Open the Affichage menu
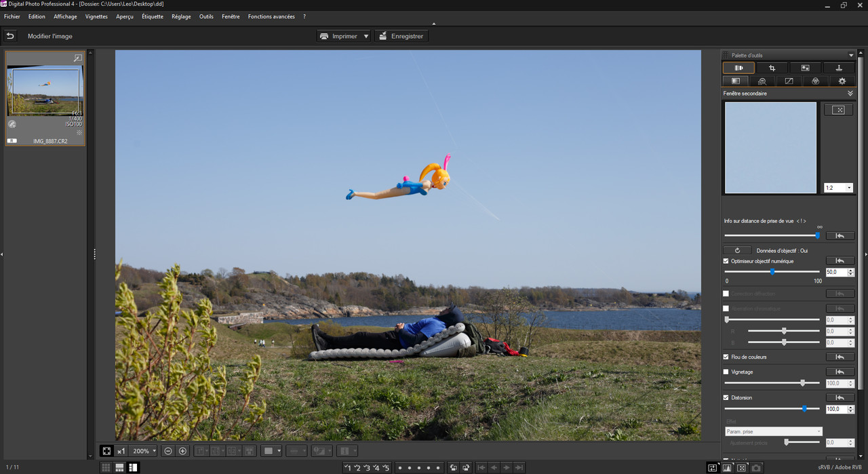This screenshot has height=474, width=868. pyautogui.click(x=65, y=16)
